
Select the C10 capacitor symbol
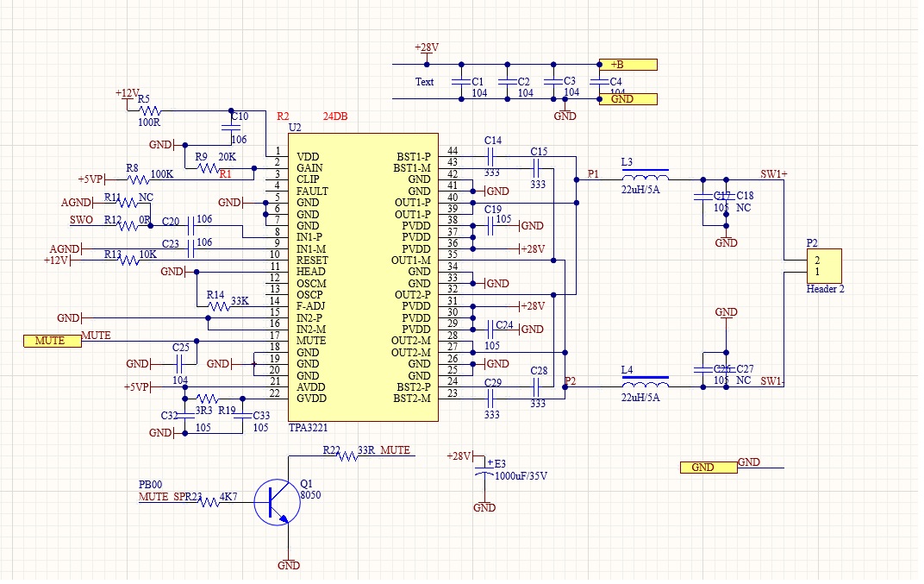pos(230,128)
